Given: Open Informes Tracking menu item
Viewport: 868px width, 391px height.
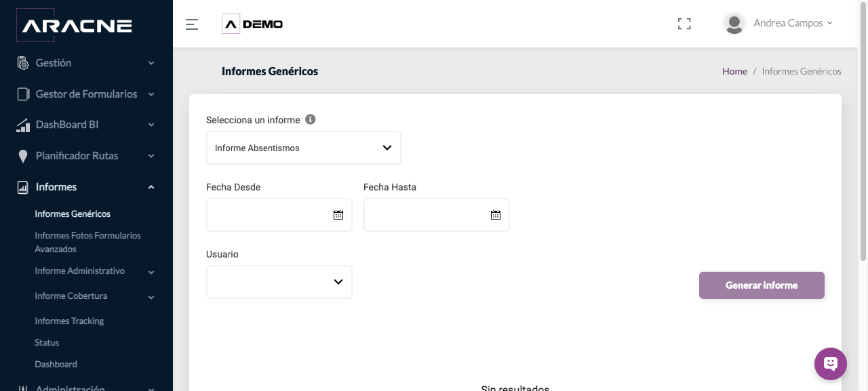Looking at the screenshot, I should (69, 321).
